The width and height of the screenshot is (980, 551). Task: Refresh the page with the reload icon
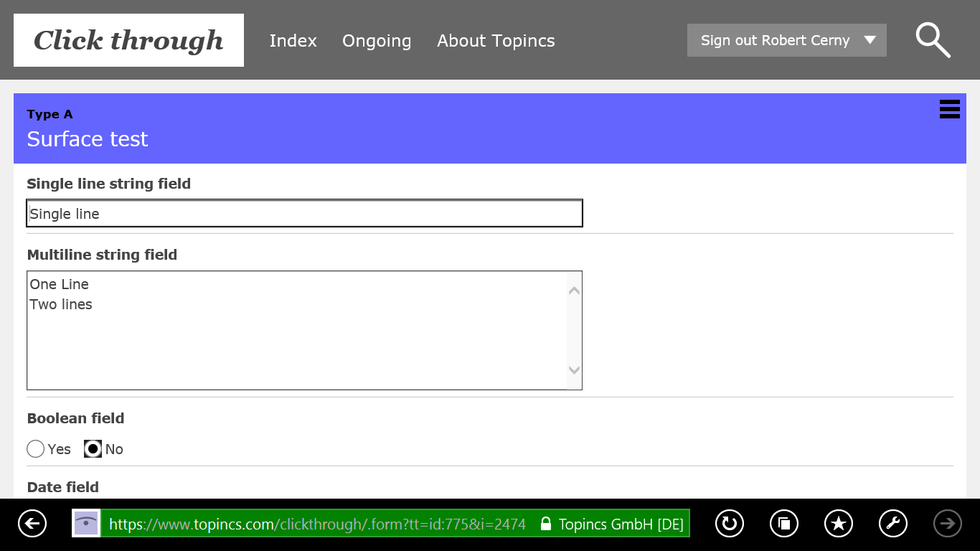729,524
